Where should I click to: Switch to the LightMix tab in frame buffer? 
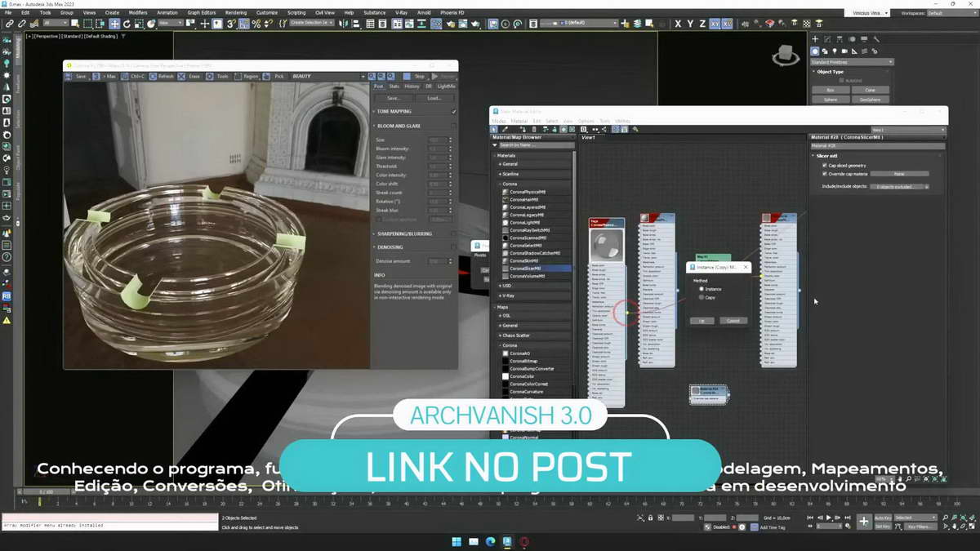[446, 86]
